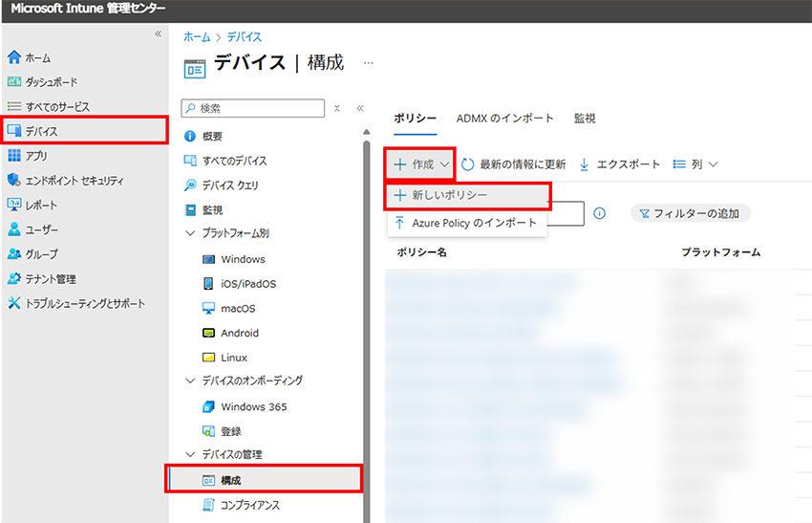
Task: Click the 概要 info icon item
Action: pyautogui.click(x=190, y=136)
